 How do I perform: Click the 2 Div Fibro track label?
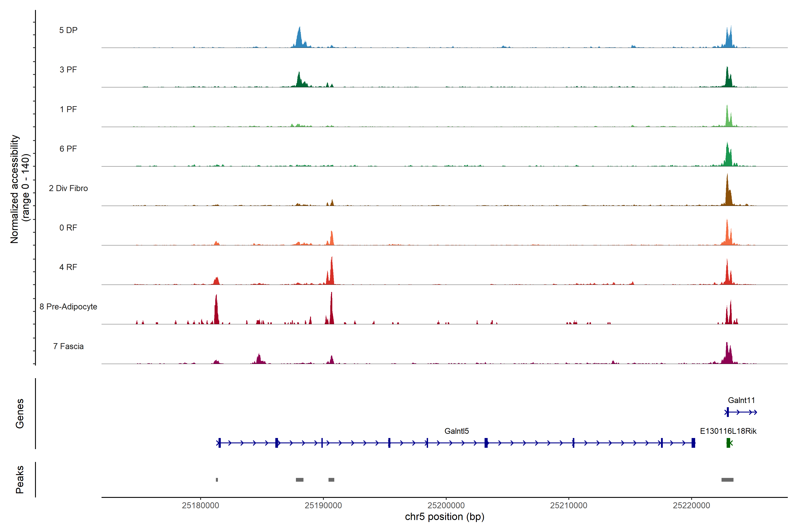pos(68,188)
